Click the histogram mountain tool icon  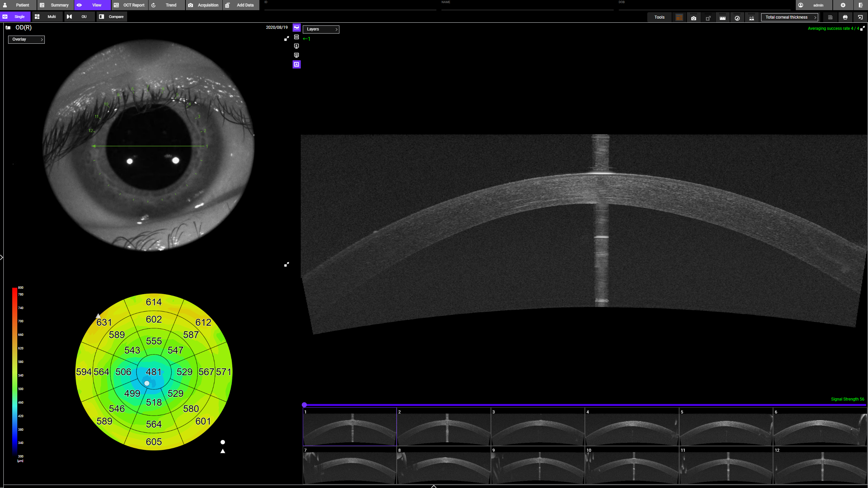752,18
